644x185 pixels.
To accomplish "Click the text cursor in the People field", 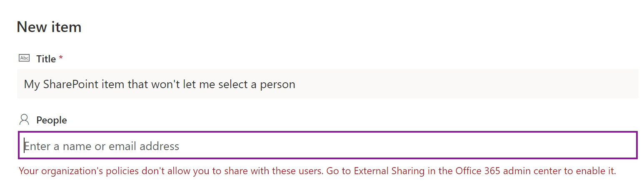I will (24, 146).
